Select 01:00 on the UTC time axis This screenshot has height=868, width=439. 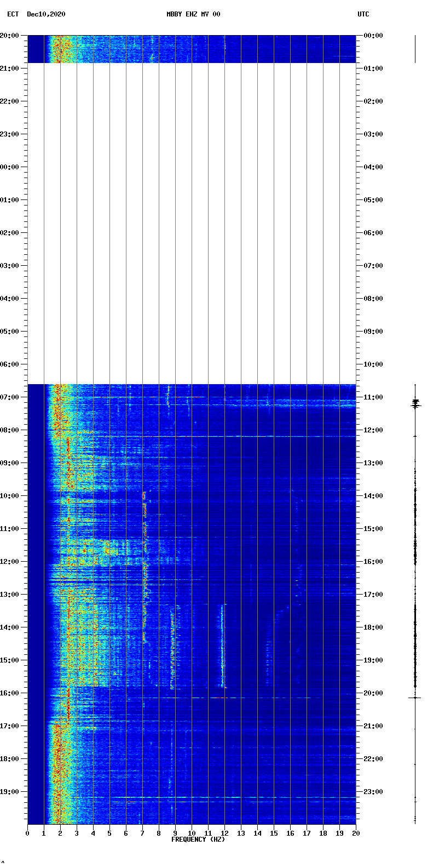click(373, 68)
